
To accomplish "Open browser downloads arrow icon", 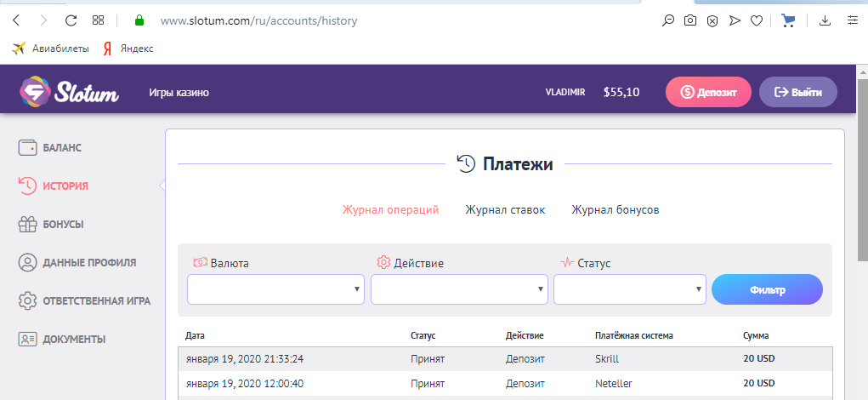I will [825, 20].
